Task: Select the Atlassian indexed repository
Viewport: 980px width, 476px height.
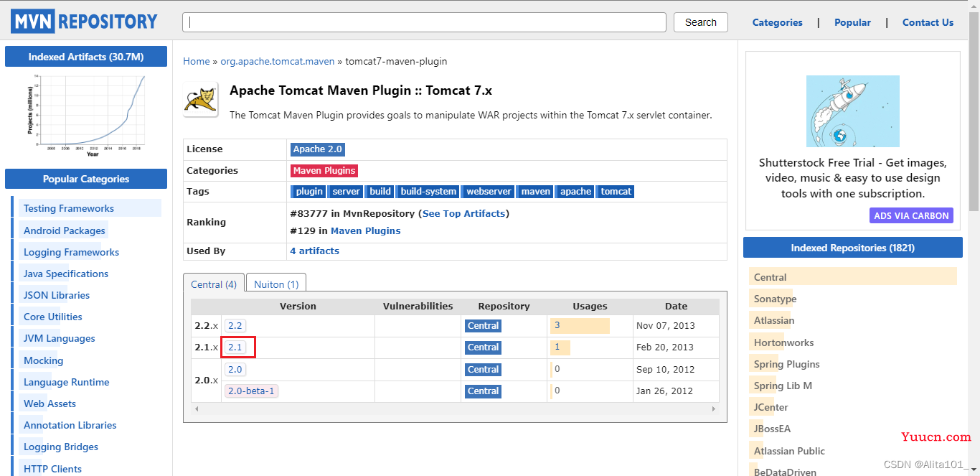Action: pos(774,320)
